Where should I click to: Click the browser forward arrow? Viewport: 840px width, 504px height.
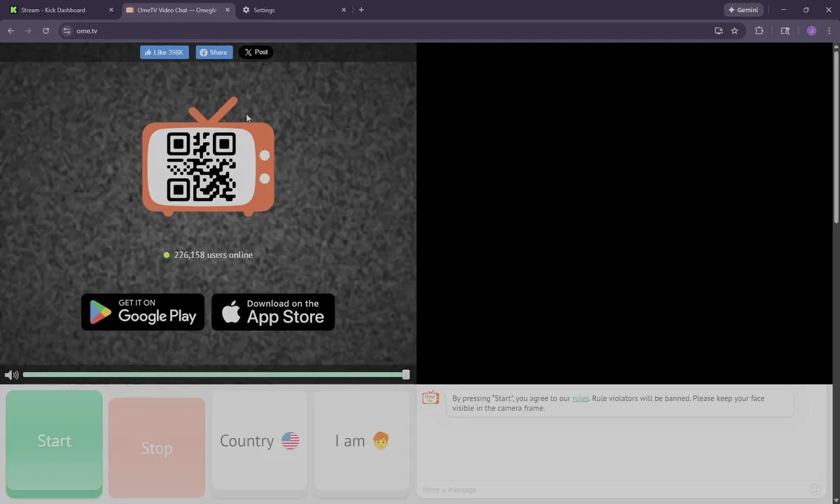point(28,31)
